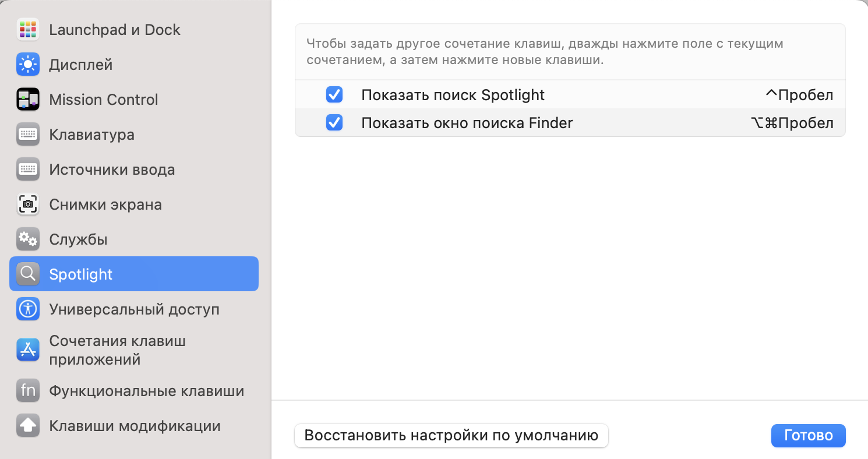Select the Spotlight category in sidebar
Viewport: 868px width, 459px height.
pos(134,274)
